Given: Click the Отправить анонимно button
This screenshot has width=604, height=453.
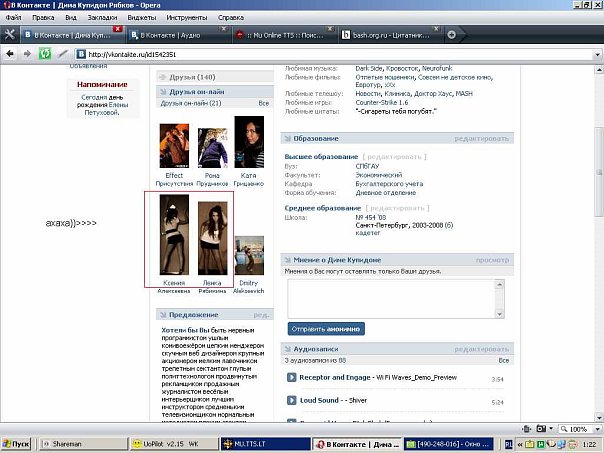Looking at the screenshot, I should click(x=326, y=329).
